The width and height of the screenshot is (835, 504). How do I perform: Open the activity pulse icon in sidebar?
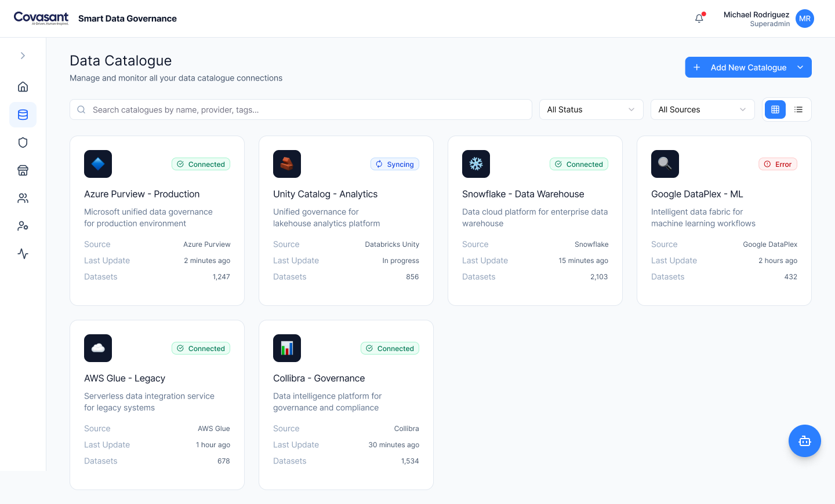point(23,254)
